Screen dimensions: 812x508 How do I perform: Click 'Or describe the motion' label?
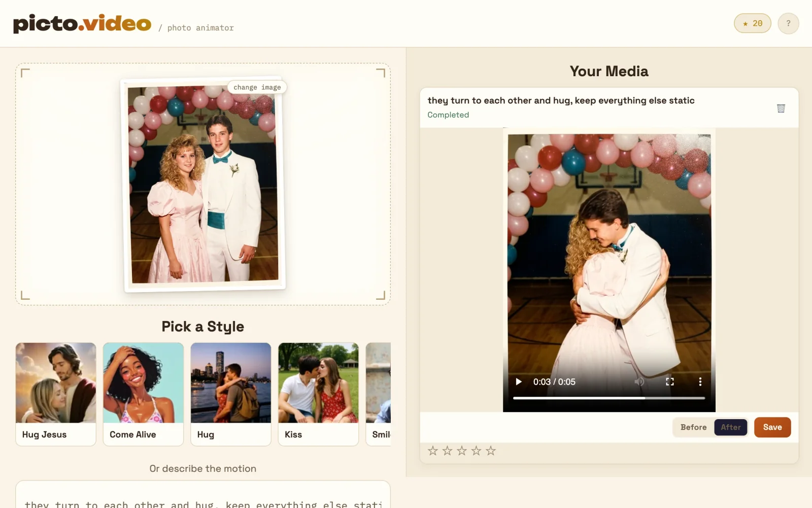tap(203, 469)
